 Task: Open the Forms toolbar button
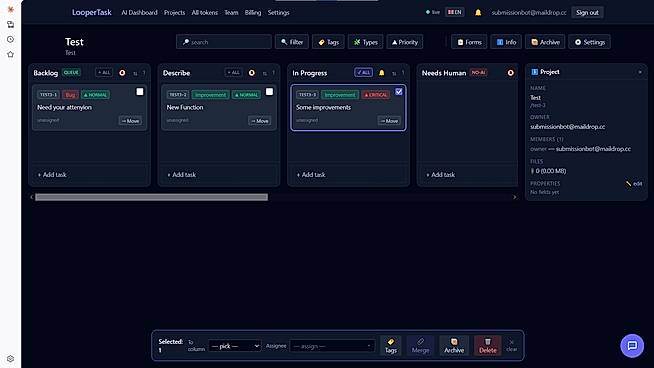coord(469,42)
